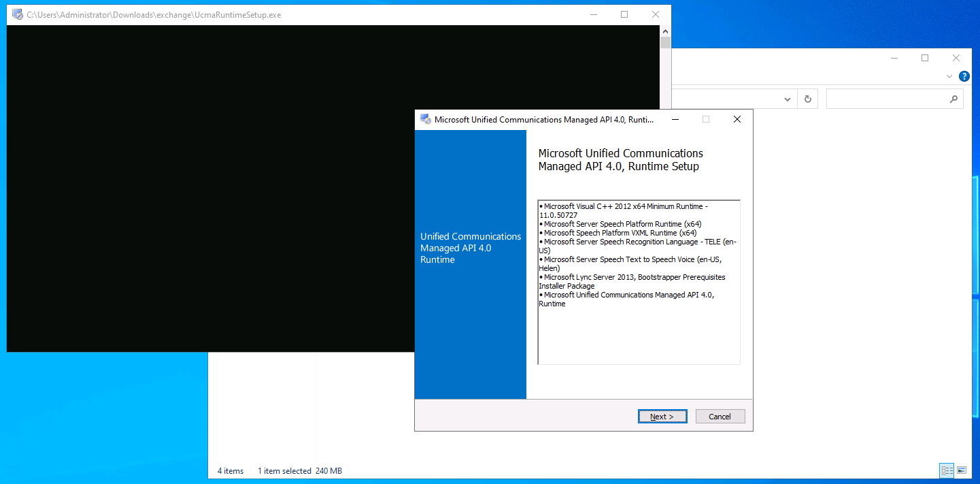Close the UcmaRuntimeSetup.exe console window
The height and width of the screenshot is (484, 980).
click(655, 14)
